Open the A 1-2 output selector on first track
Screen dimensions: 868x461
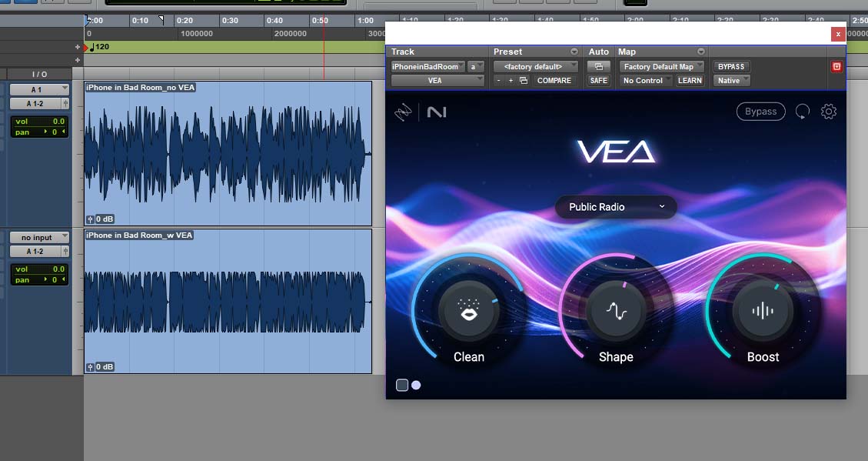(x=35, y=104)
